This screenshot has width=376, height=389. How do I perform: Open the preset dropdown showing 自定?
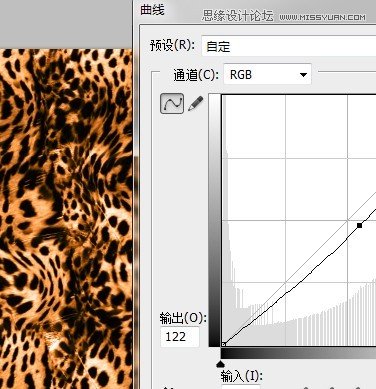(289, 46)
